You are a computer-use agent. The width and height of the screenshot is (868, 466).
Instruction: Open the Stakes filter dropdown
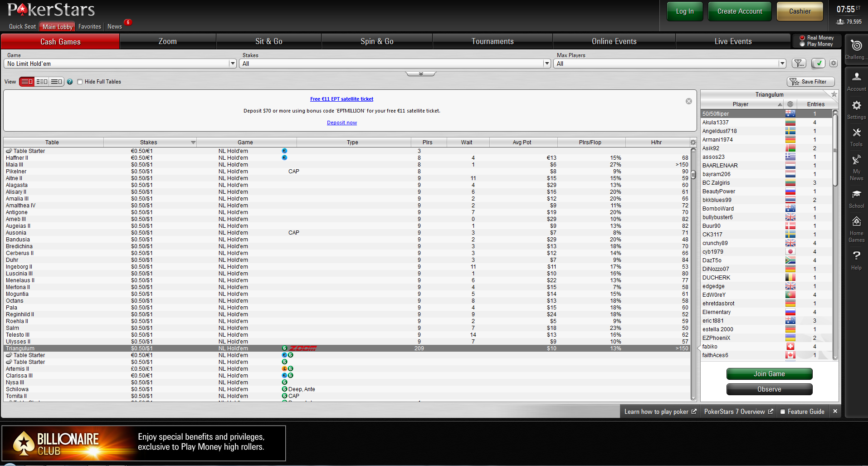tap(395, 64)
